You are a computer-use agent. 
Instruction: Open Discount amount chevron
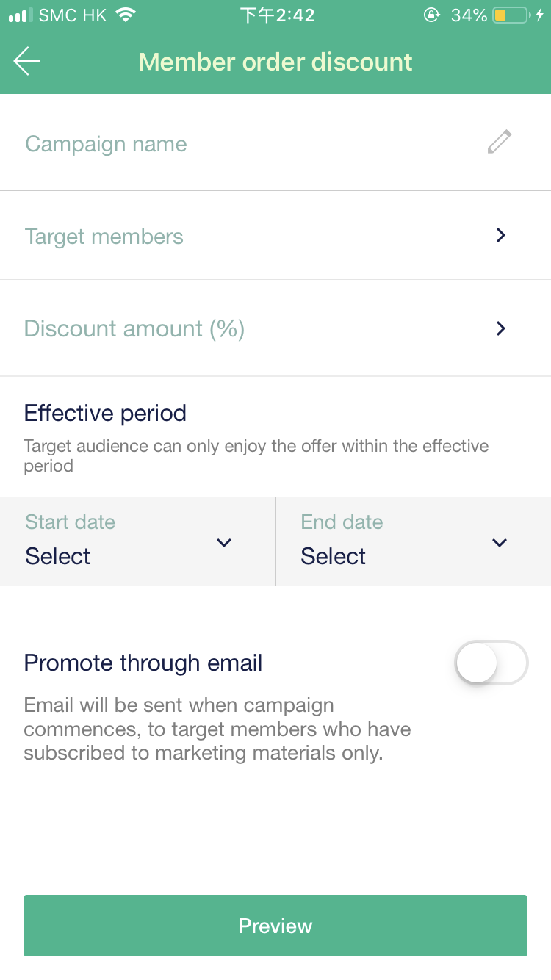pyautogui.click(x=501, y=328)
